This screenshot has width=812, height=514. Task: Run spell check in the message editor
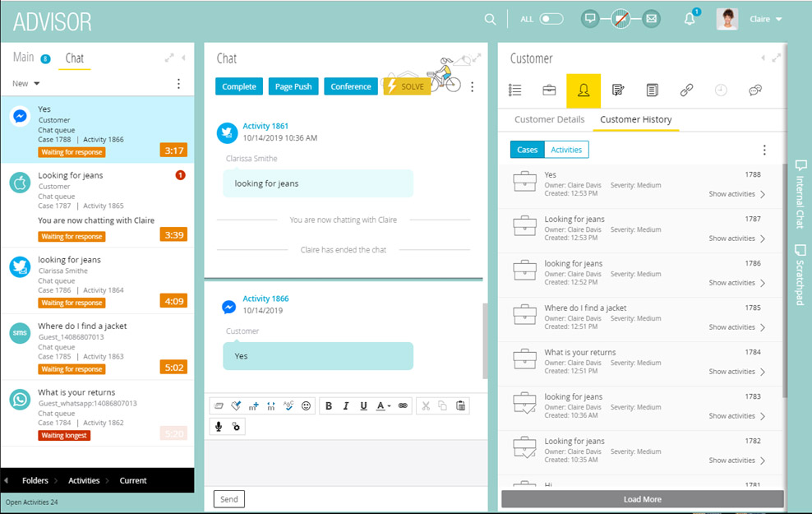[x=288, y=405]
